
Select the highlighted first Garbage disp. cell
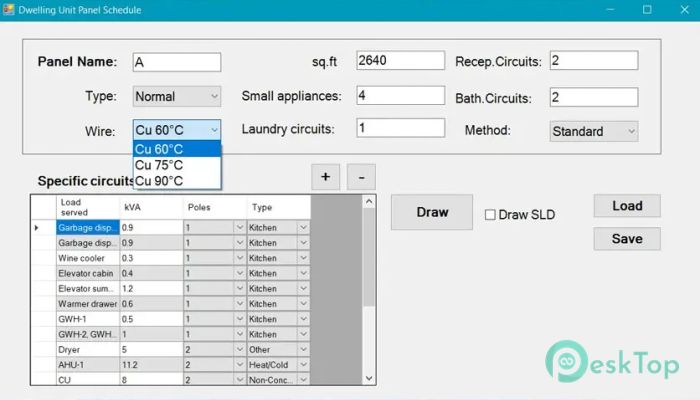tap(88, 228)
